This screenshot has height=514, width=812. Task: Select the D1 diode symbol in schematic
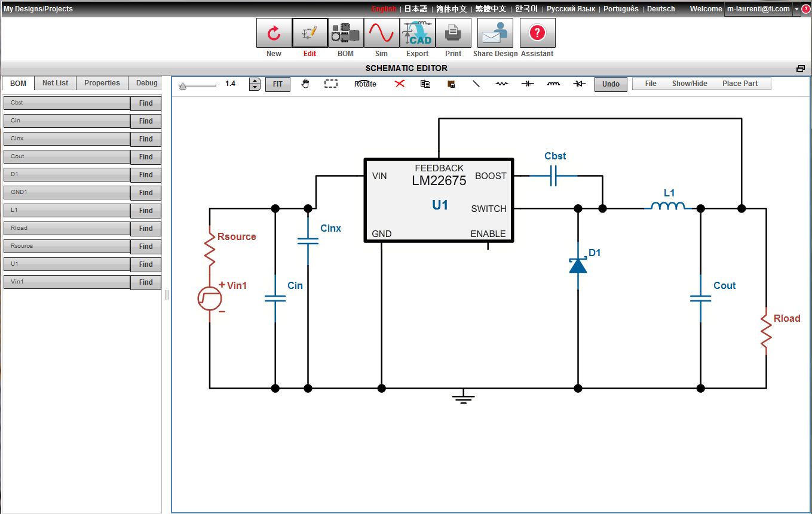pyautogui.click(x=578, y=264)
